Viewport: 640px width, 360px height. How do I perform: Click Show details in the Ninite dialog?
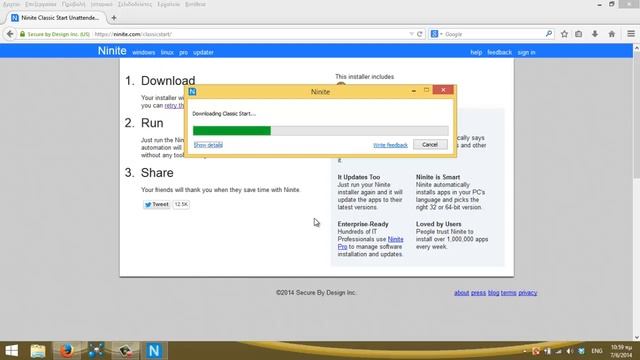tap(208, 145)
